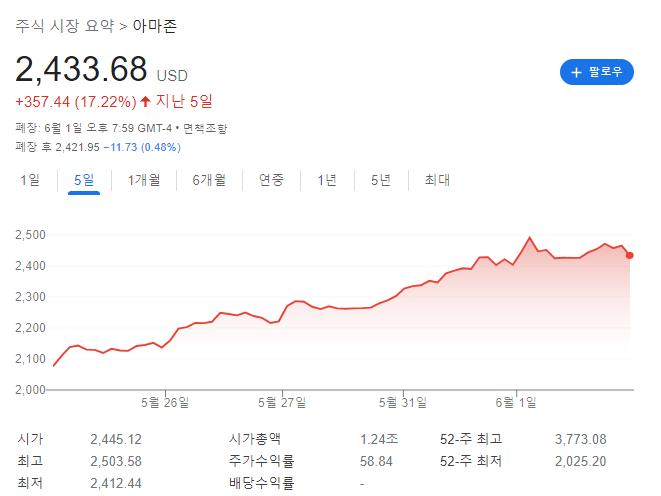Click the 2,500 y-axis label

click(30, 235)
